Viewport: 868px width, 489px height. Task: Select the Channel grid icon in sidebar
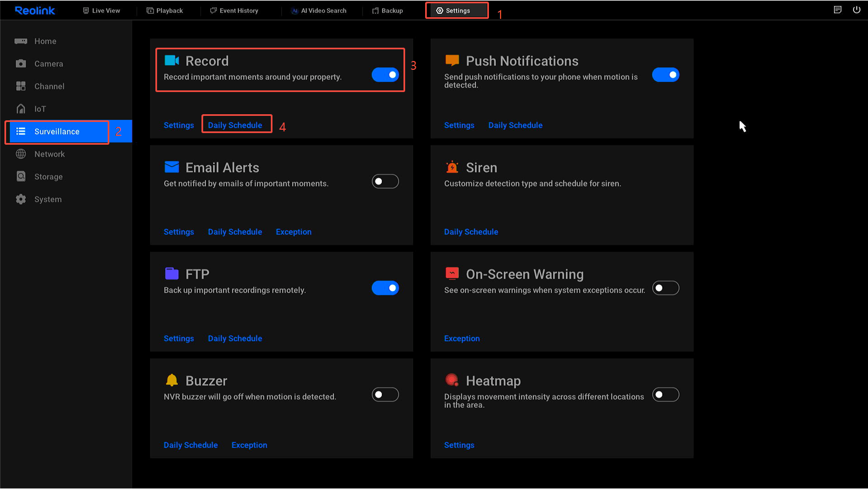pos(21,86)
